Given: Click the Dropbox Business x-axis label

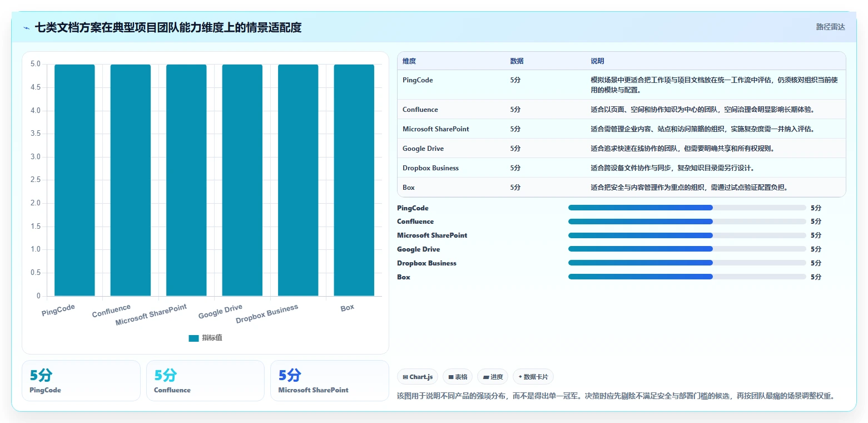Looking at the screenshot, I should 267,314.
